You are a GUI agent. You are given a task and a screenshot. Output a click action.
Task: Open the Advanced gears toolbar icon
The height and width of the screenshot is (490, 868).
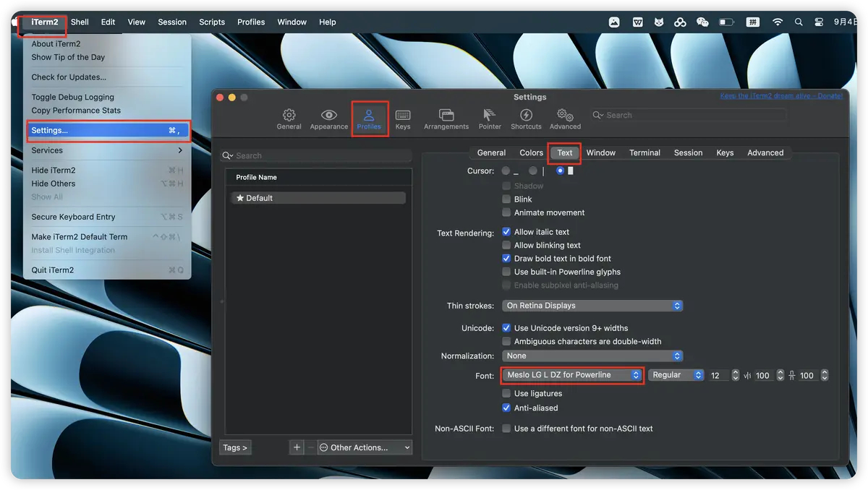tap(565, 119)
